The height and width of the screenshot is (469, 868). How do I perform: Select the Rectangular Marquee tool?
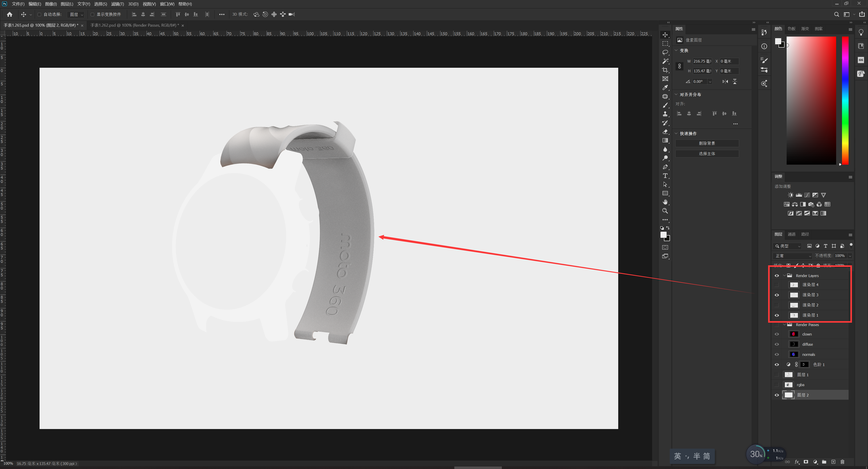[665, 44]
